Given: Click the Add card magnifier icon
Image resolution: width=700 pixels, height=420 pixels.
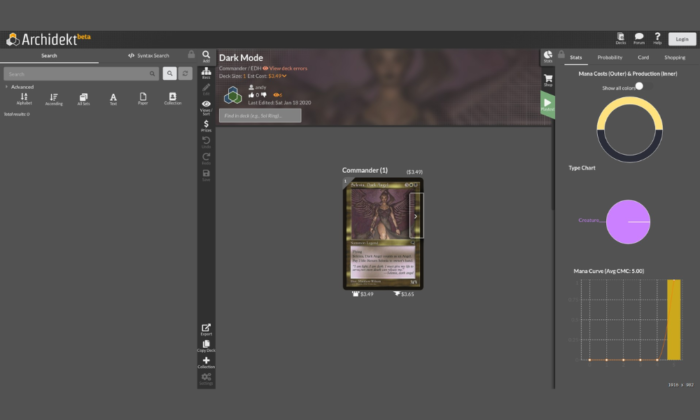Looking at the screenshot, I should (206, 55).
